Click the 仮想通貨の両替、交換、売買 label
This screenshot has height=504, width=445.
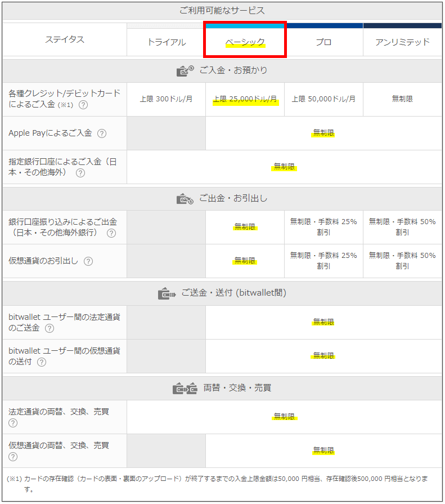point(59,445)
